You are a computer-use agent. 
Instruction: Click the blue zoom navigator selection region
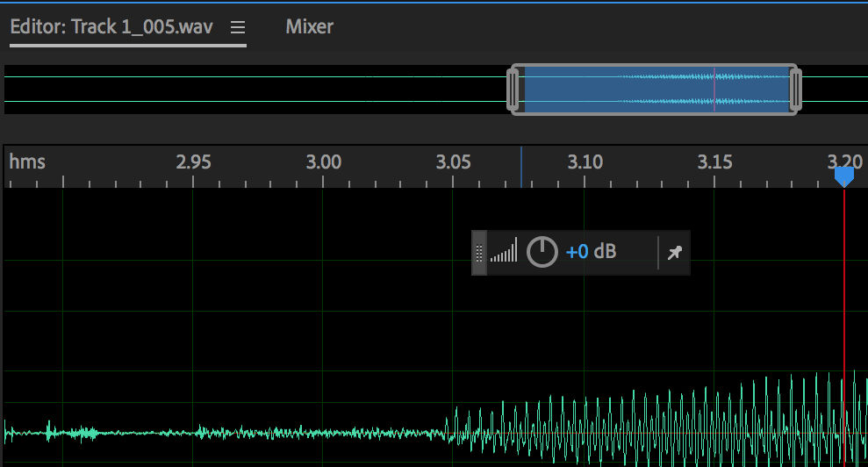coord(656,90)
